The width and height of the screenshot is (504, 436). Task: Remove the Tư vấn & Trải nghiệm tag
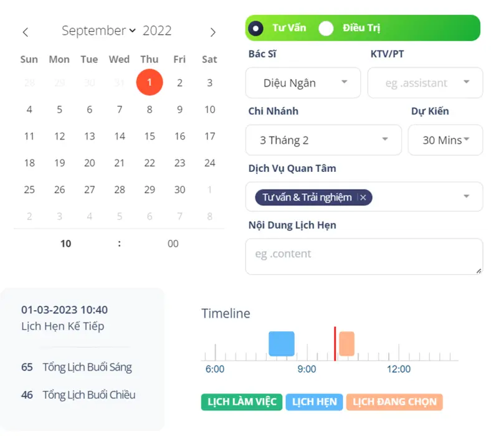(x=363, y=197)
